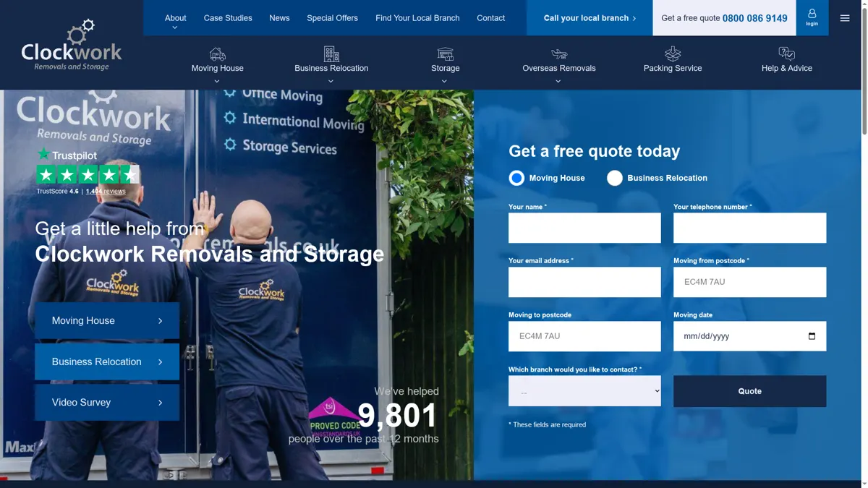Viewport: 868px width, 488px height.
Task: Click the Overseas Removals nav label
Action: coord(559,68)
